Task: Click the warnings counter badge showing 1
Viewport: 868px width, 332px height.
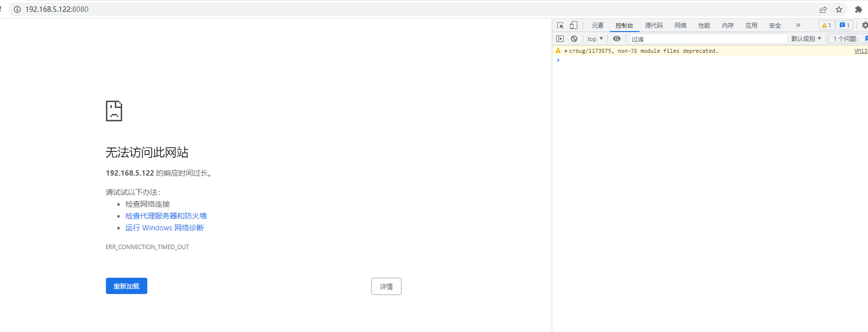Action: tap(827, 25)
